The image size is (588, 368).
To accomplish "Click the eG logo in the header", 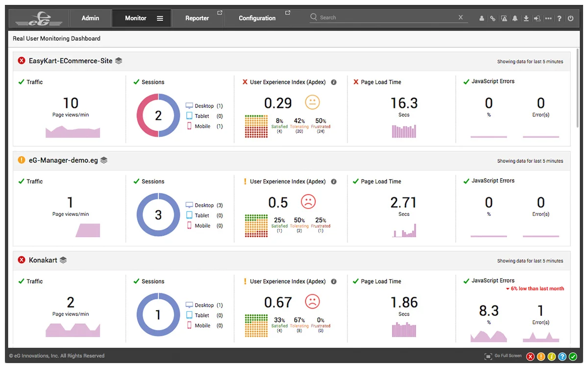I will (x=39, y=19).
